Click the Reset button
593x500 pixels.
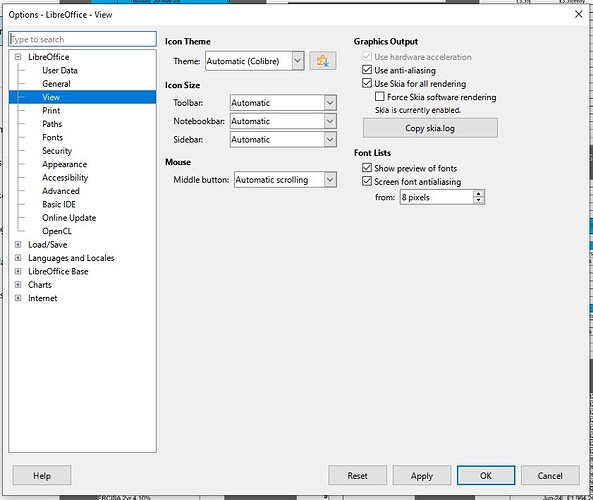[x=357, y=475]
